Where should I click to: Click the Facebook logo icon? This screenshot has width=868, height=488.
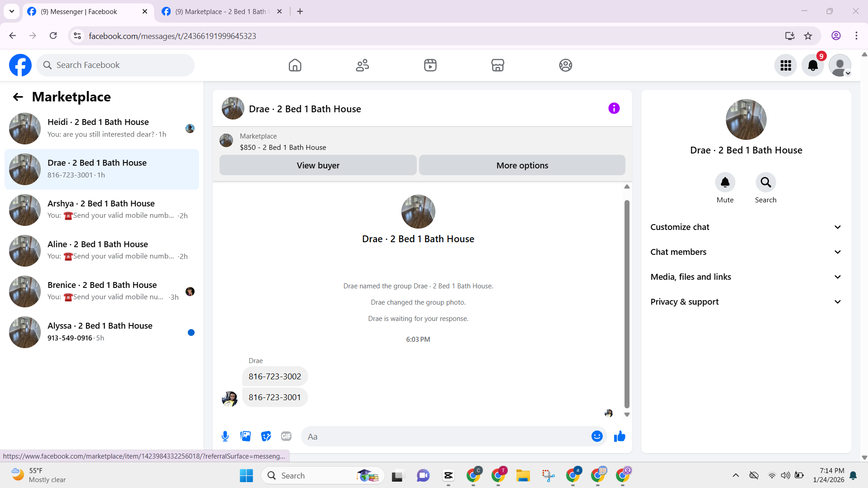click(x=20, y=65)
